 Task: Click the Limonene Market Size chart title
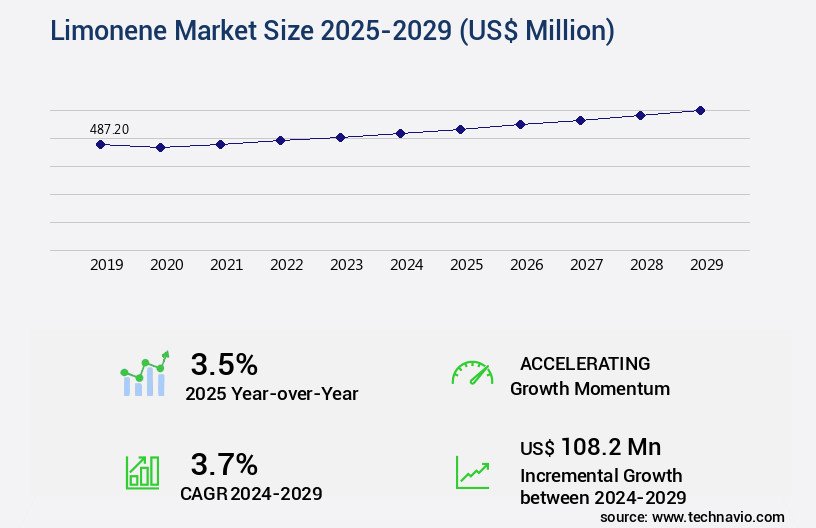pos(331,31)
